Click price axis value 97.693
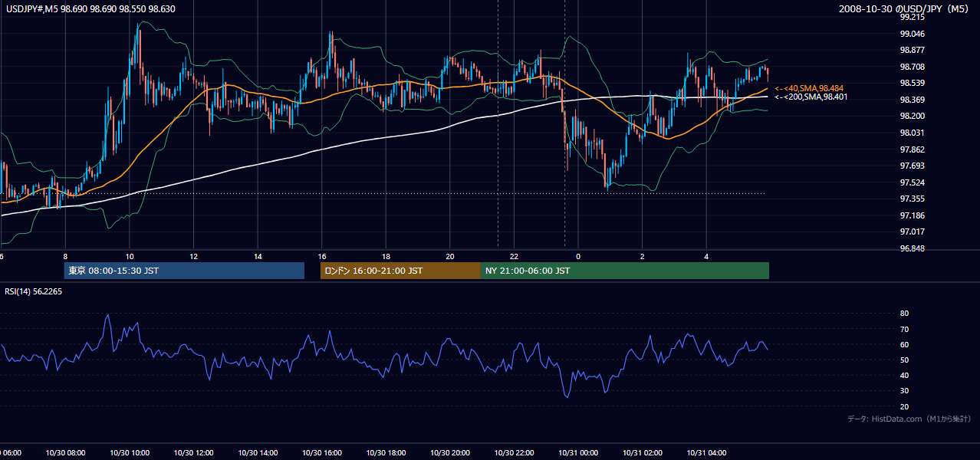This screenshot has height=460, width=980. point(912,166)
